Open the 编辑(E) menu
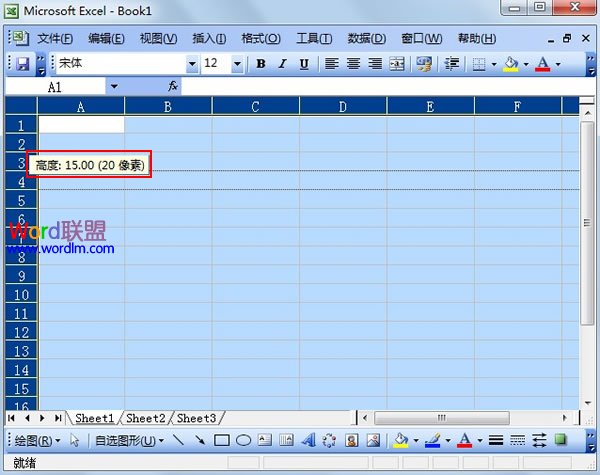The height and width of the screenshot is (475, 600). click(106, 39)
